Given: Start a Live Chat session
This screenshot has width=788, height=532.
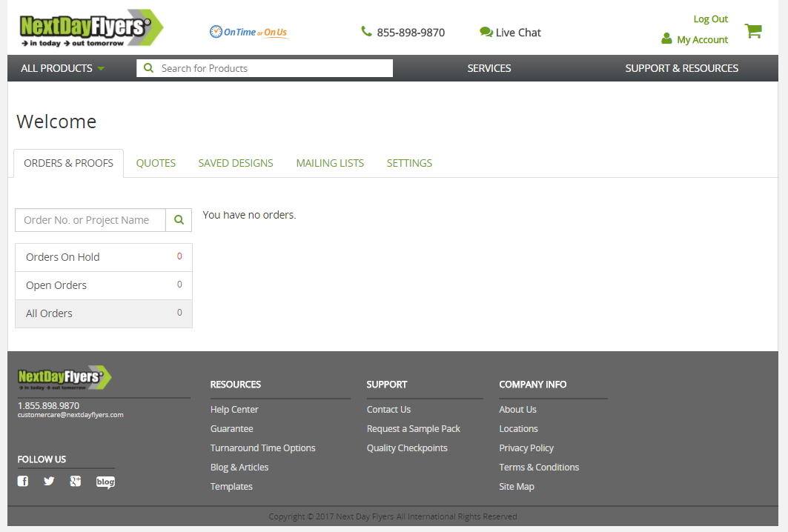Looking at the screenshot, I should click(x=510, y=33).
